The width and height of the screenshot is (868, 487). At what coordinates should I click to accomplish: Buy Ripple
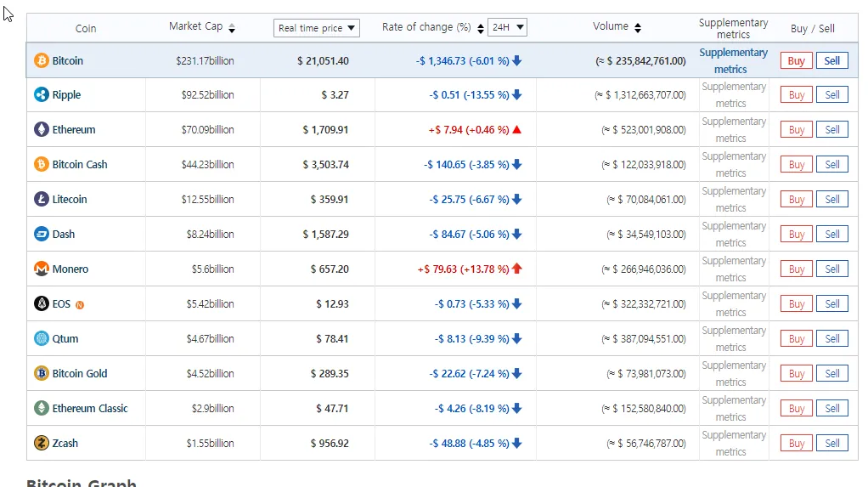[x=797, y=95]
